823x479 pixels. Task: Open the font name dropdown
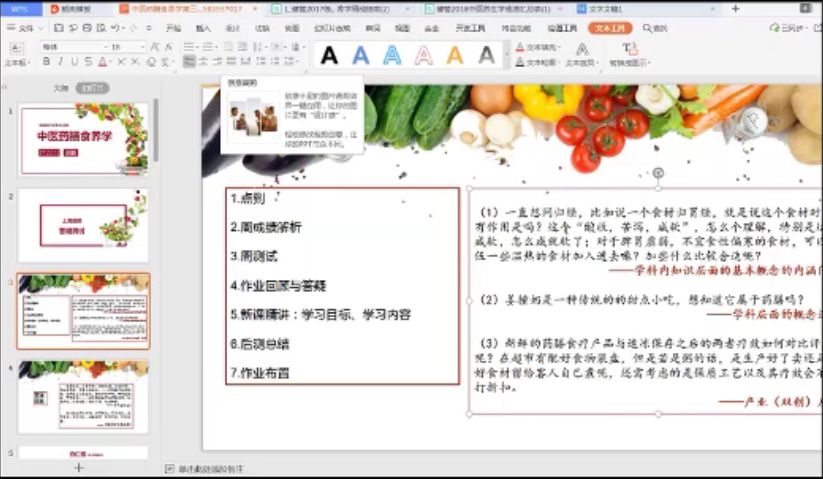105,47
